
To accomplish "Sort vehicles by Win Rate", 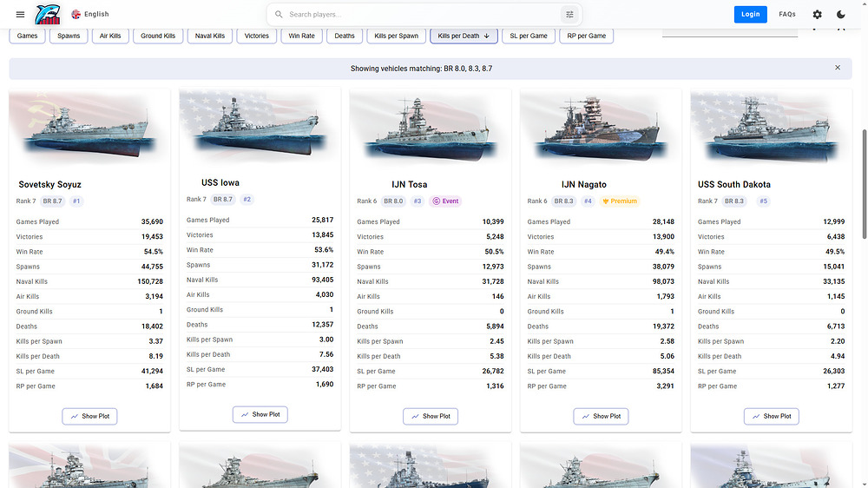I will point(302,36).
